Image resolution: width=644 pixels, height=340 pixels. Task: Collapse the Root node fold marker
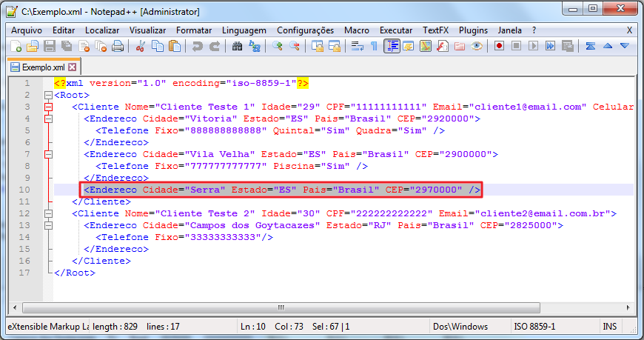(x=48, y=96)
